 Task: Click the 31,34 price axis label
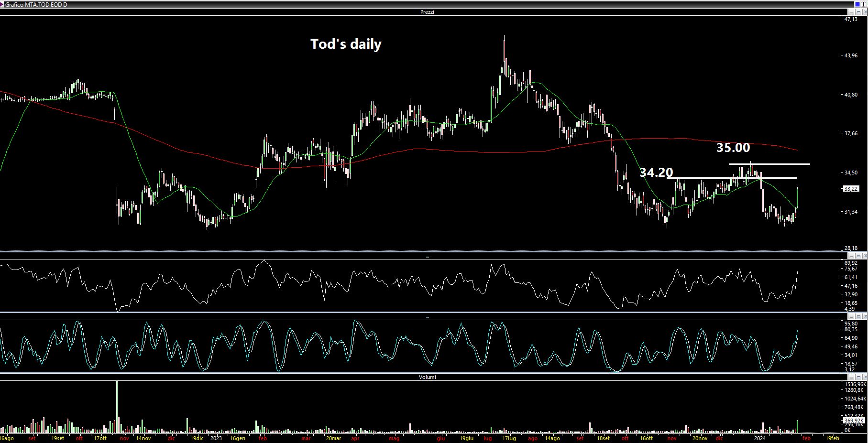[x=851, y=212]
